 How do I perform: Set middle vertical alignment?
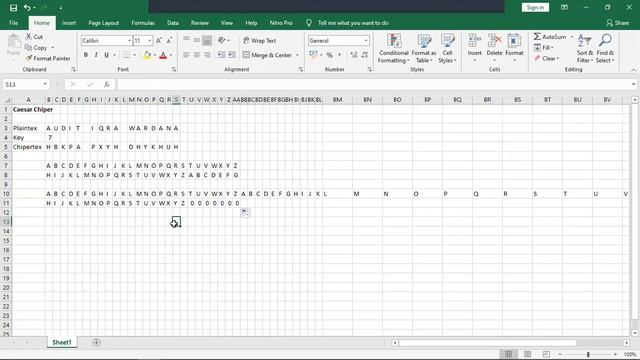[196, 40]
